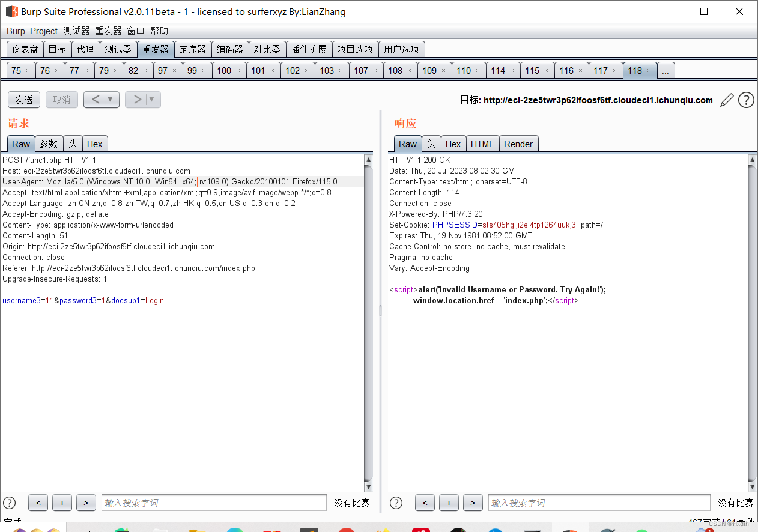Close repeater tab 77

point(86,71)
